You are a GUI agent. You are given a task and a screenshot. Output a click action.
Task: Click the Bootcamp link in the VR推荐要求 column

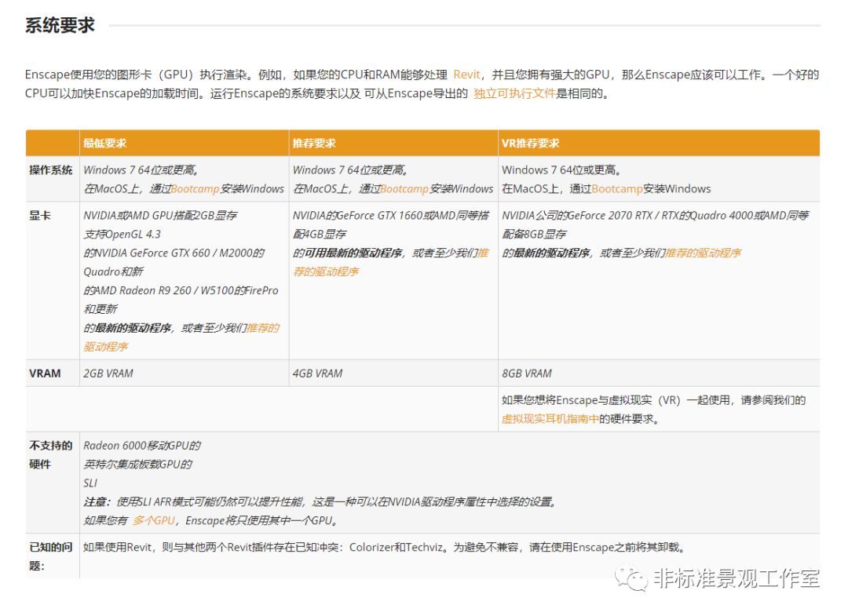point(617,188)
